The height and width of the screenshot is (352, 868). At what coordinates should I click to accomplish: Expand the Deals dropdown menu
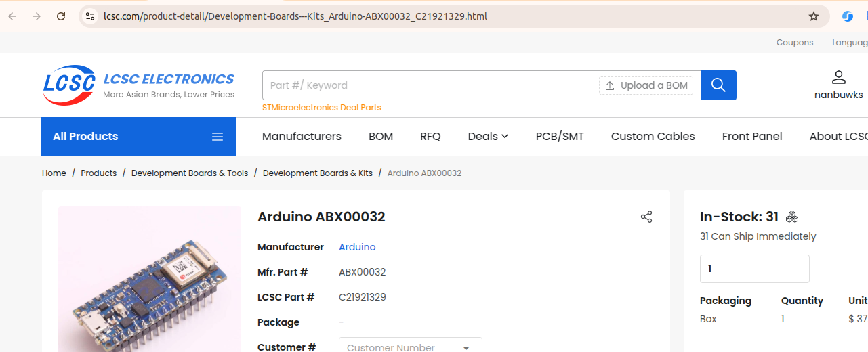coord(488,137)
